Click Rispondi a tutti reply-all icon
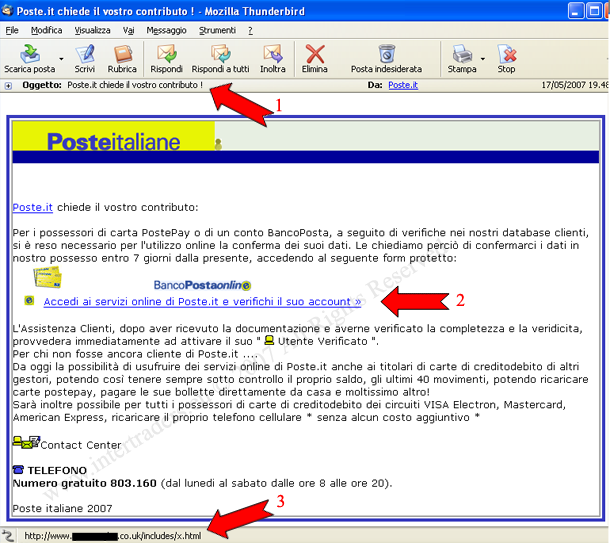The height and width of the screenshot is (543, 610). click(x=221, y=54)
